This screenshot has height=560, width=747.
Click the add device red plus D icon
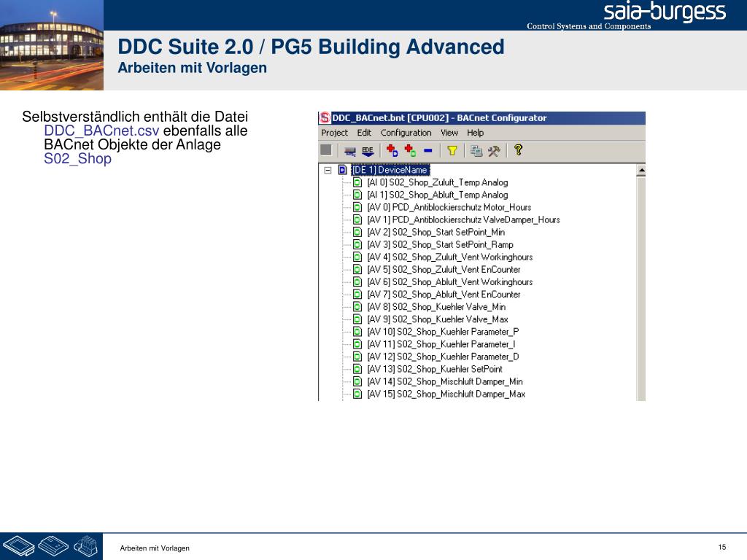click(392, 150)
